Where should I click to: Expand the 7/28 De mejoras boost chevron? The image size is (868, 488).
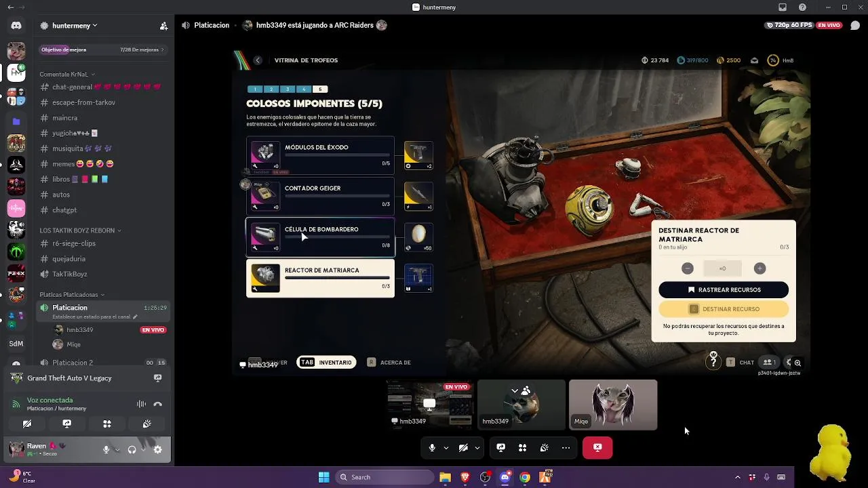[x=162, y=49]
